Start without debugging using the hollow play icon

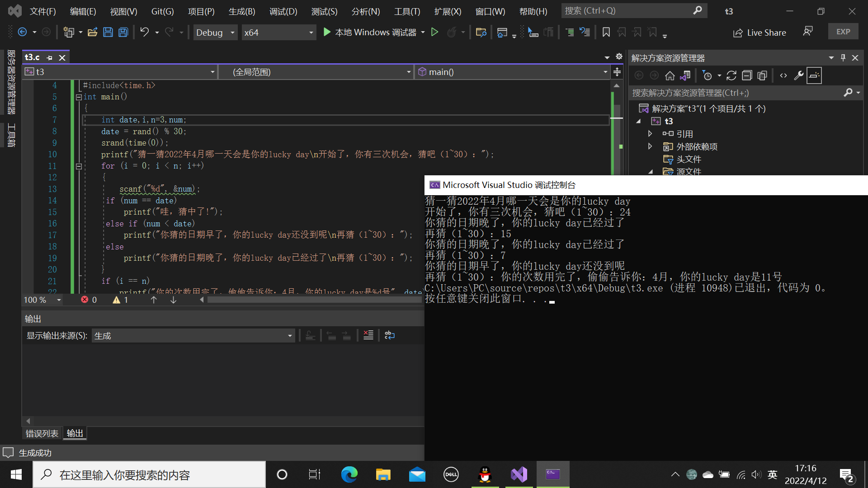click(x=434, y=32)
